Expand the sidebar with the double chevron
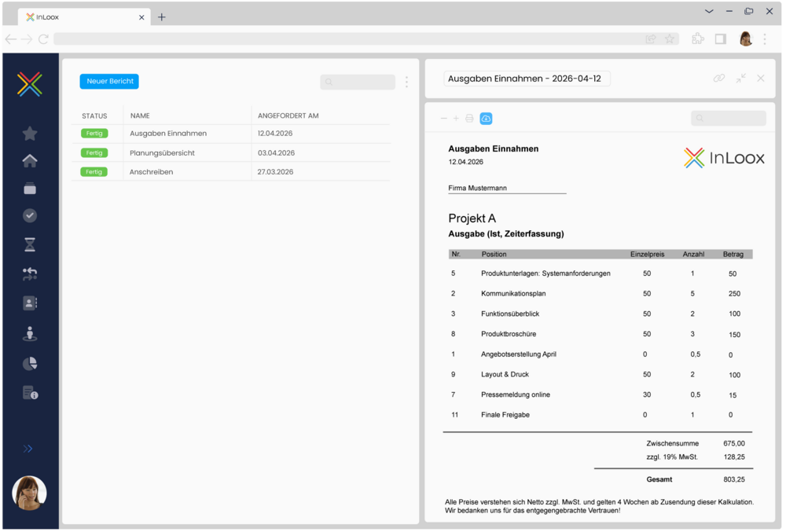Viewport: 786px width, 532px height. coord(29,449)
